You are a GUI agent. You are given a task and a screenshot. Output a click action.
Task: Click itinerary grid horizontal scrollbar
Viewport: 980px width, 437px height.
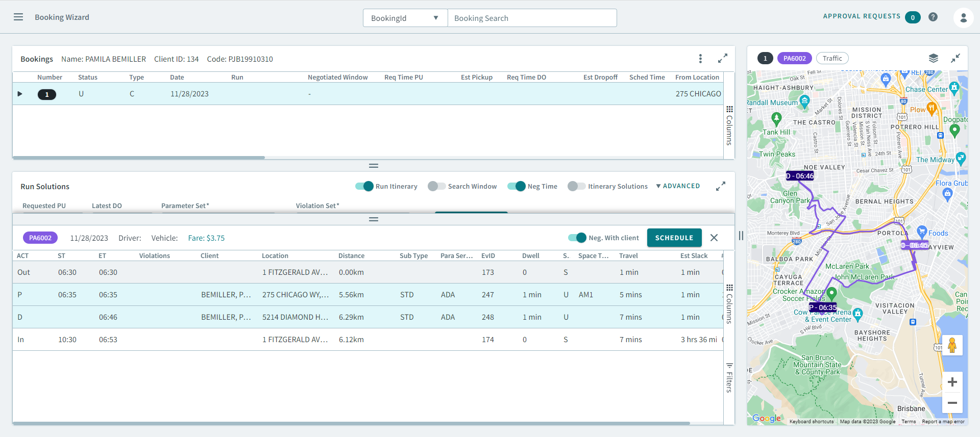pyautogui.click(x=351, y=423)
